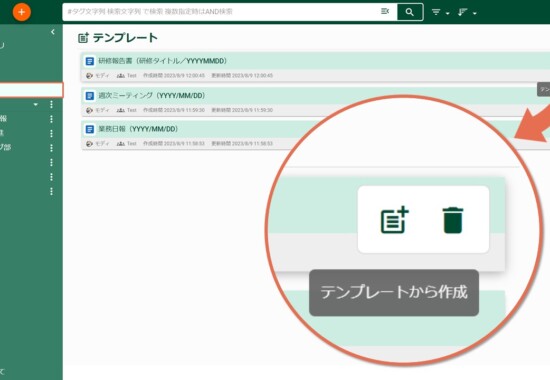Click 作成時間 timestamp in 業務日報 row
This screenshot has width=550, height=380.
[174, 144]
